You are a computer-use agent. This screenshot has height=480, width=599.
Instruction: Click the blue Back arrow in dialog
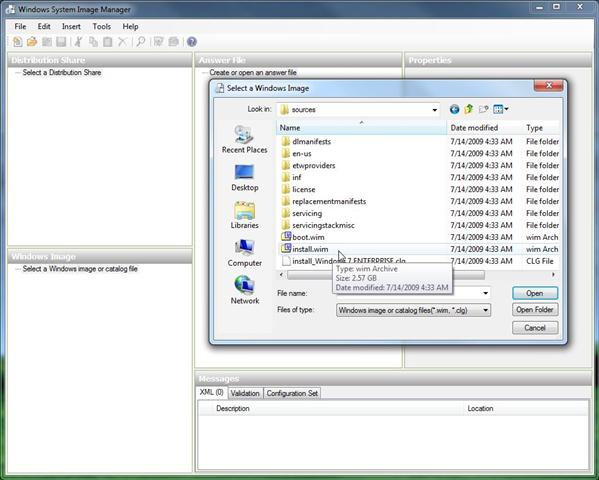[x=454, y=110]
